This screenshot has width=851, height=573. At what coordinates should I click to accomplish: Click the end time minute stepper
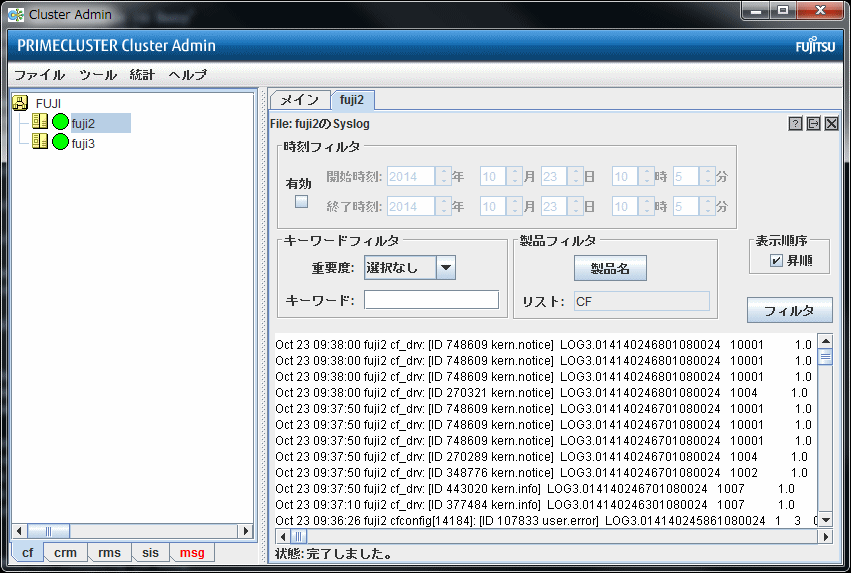click(x=707, y=206)
